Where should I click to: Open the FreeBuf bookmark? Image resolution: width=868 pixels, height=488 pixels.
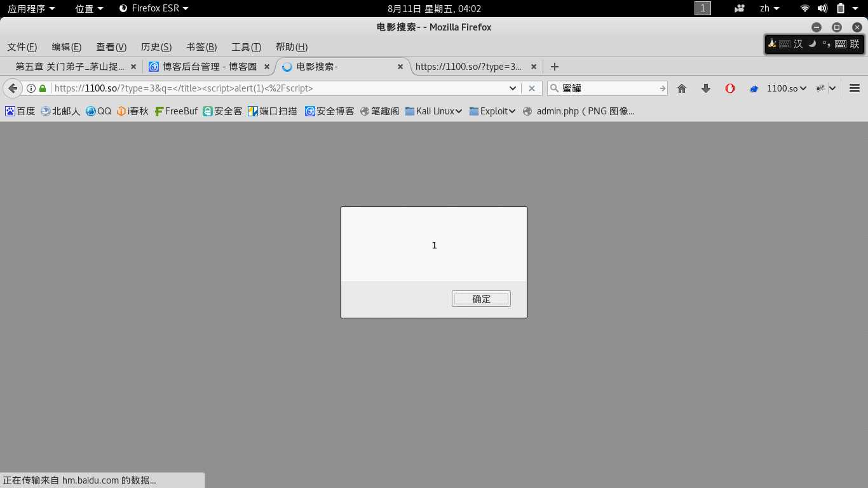(176, 111)
